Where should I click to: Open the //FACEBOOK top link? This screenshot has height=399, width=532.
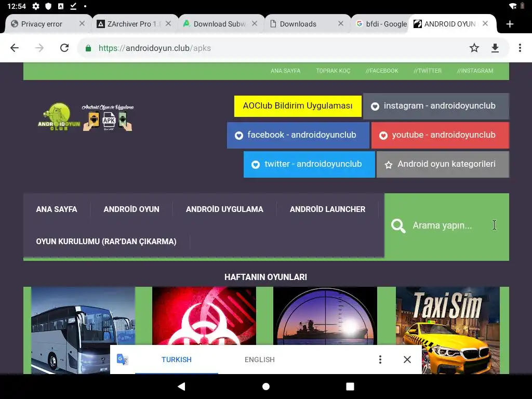[382, 71]
